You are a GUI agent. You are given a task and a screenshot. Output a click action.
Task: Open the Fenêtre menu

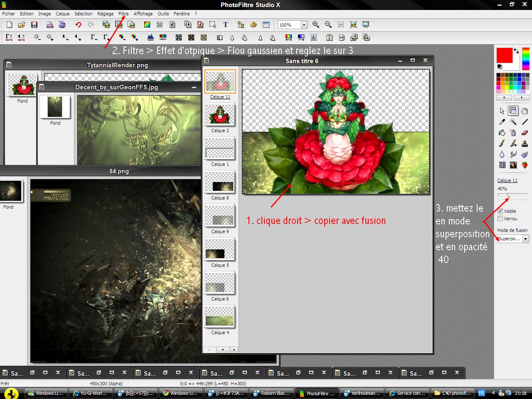pos(182,14)
